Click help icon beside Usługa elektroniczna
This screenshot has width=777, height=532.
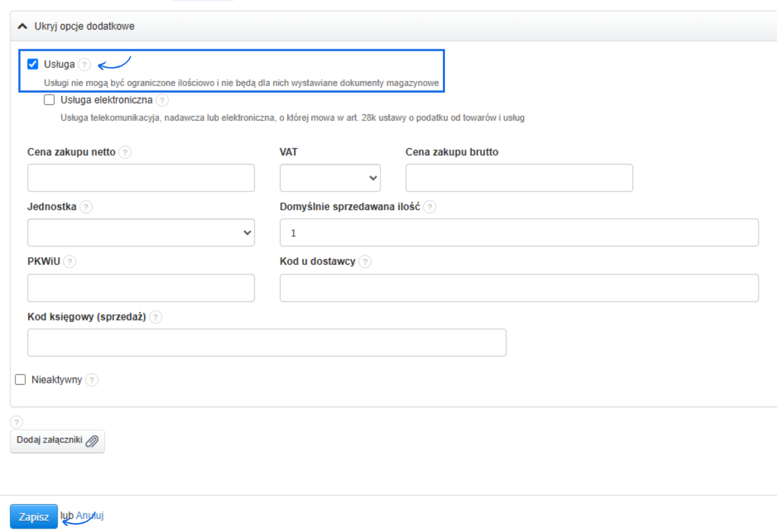162,100
